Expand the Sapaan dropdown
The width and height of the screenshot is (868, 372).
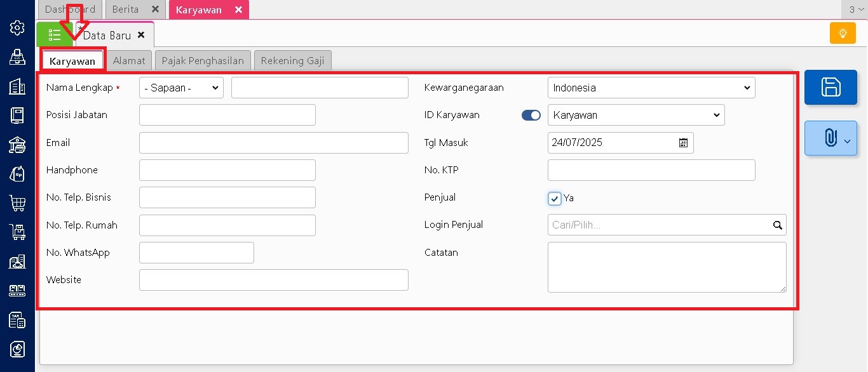pos(181,88)
